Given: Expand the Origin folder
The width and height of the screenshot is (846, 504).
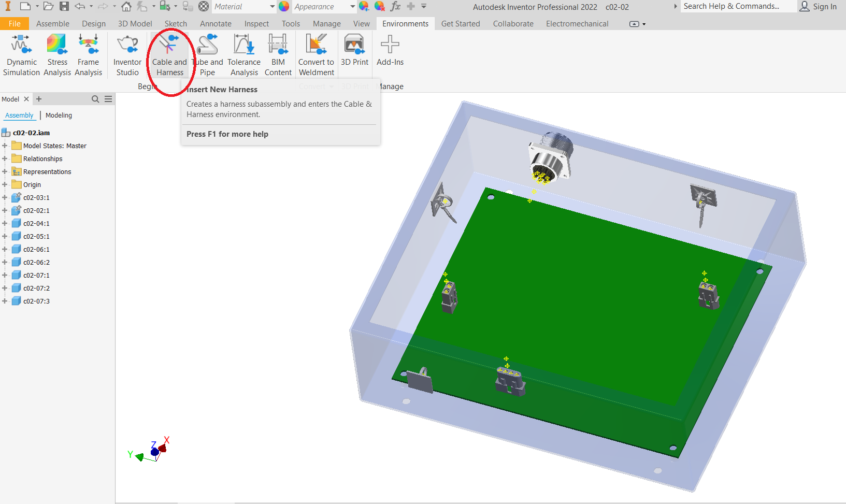Looking at the screenshot, I should click(x=5, y=184).
